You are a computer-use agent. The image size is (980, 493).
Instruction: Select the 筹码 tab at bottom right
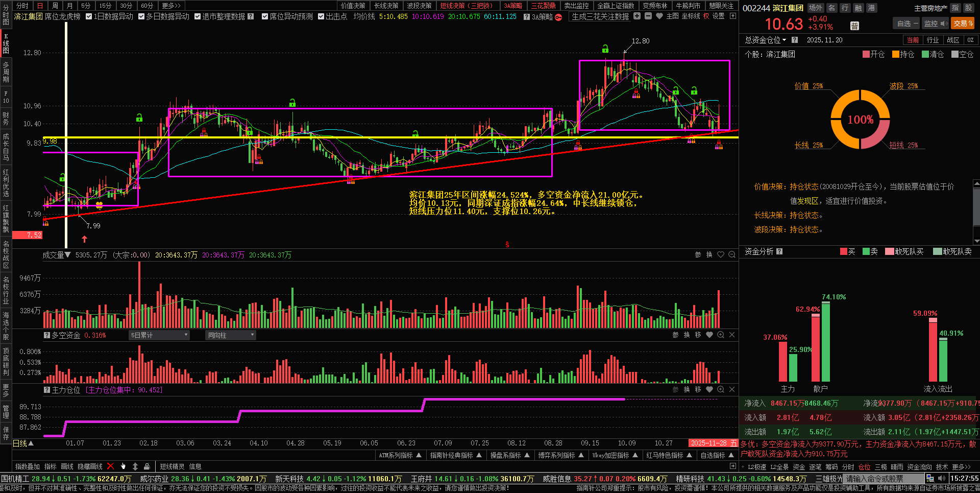click(831, 467)
